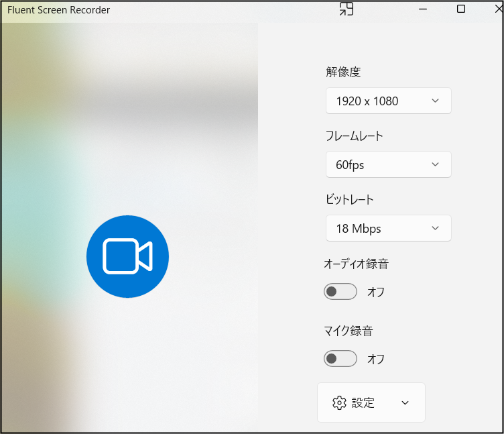Click the オーディオ録音 label
The image size is (504, 434).
point(356,264)
